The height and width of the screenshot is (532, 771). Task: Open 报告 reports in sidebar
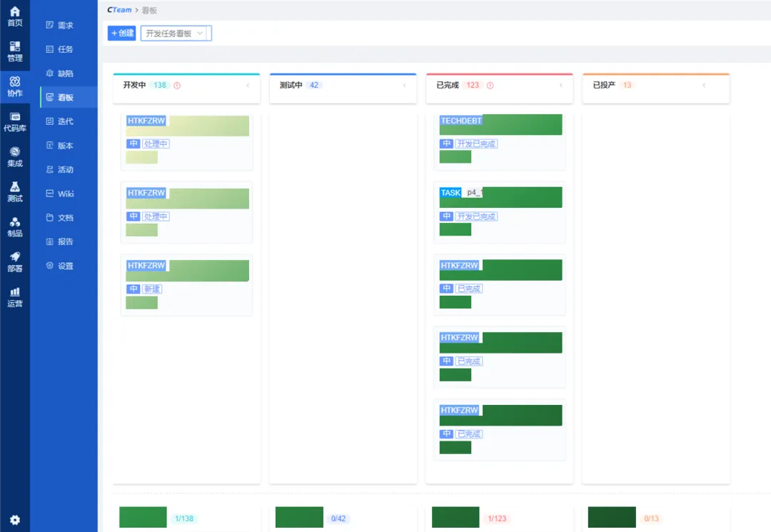64,242
